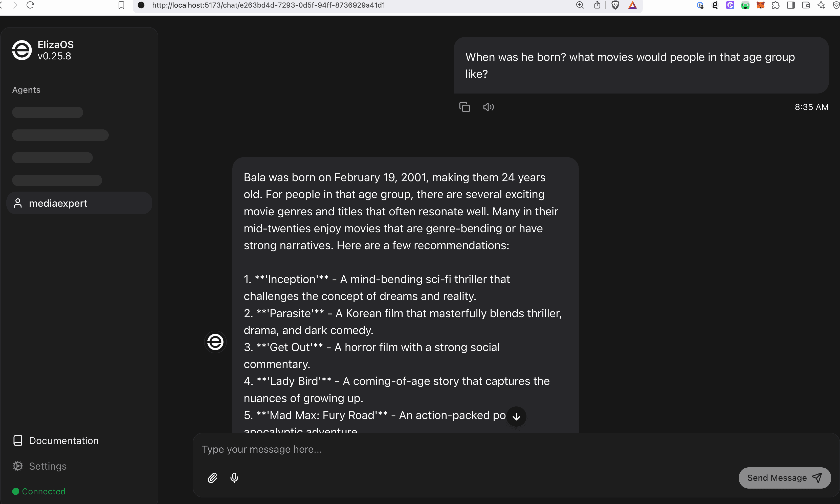Reload the page in the browser
This screenshot has height=504, width=840.
[x=30, y=5]
